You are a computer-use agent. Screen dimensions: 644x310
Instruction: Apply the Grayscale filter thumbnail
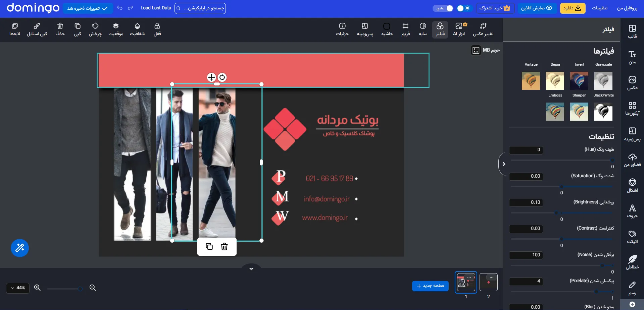click(603, 81)
